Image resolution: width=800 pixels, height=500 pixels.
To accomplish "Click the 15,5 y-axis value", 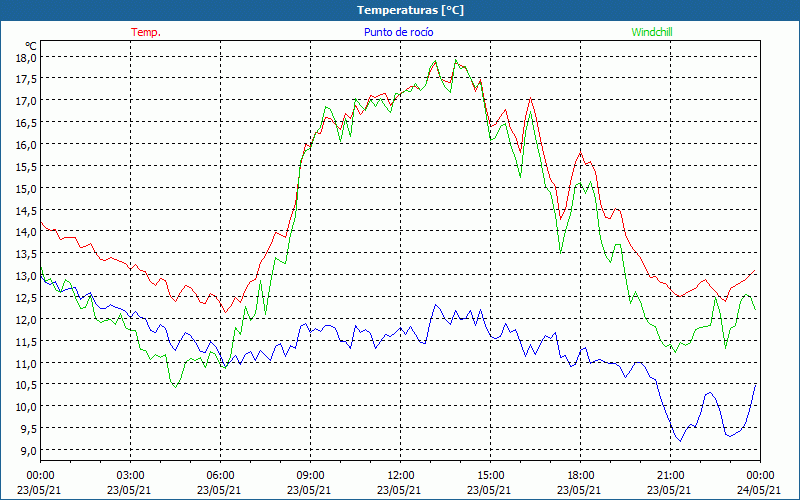I will [26, 167].
